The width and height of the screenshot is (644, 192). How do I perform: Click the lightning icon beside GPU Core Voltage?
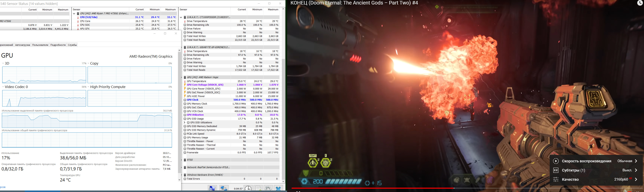point(185,85)
